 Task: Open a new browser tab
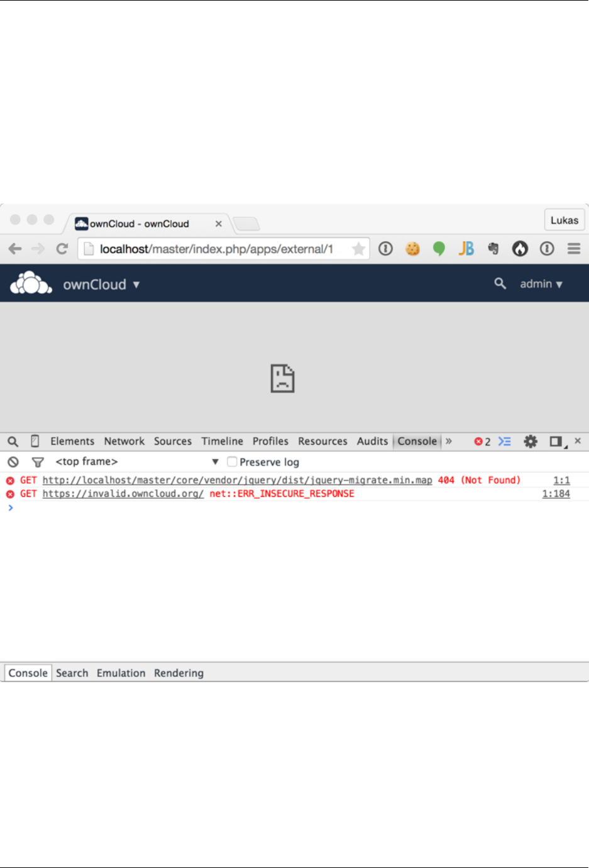pos(246,224)
